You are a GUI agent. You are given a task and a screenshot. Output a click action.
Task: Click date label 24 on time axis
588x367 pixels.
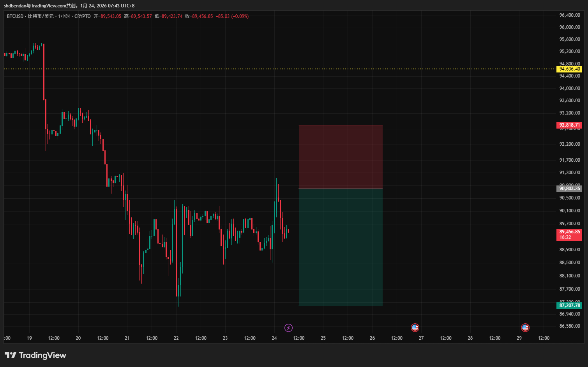[x=274, y=338]
